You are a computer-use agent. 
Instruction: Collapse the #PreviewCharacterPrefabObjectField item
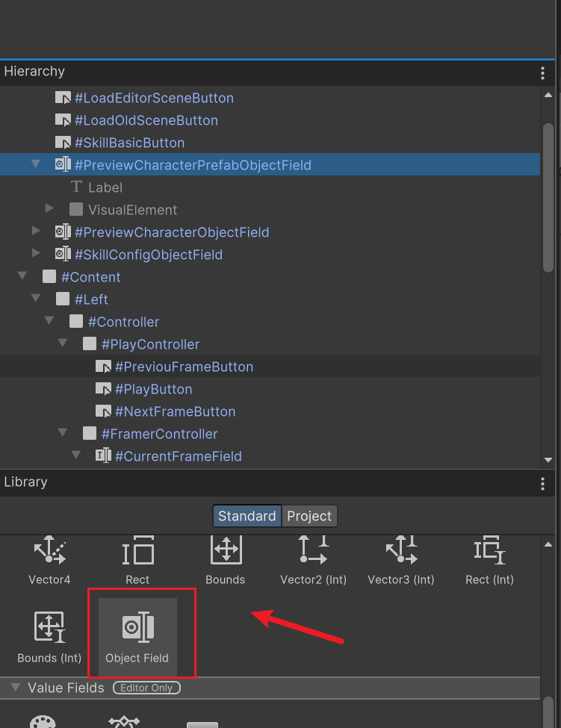36,164
